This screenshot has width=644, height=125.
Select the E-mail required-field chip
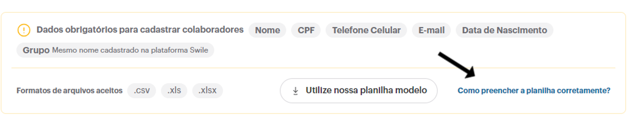pos(431,30)
